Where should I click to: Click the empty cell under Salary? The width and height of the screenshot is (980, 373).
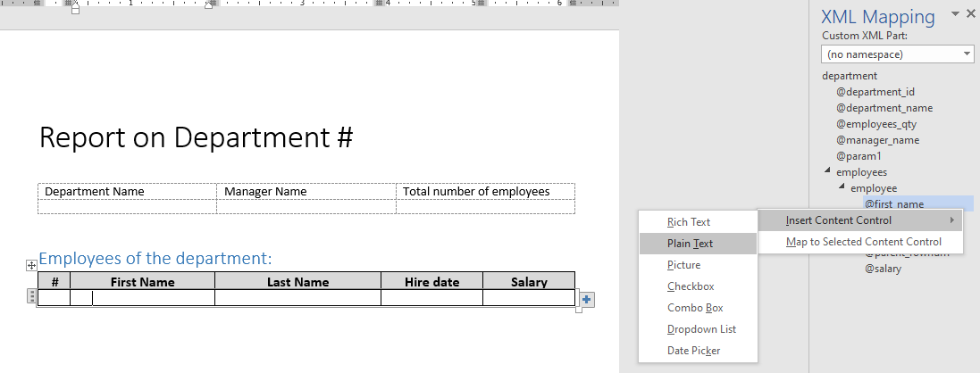[x=529, y=298]
